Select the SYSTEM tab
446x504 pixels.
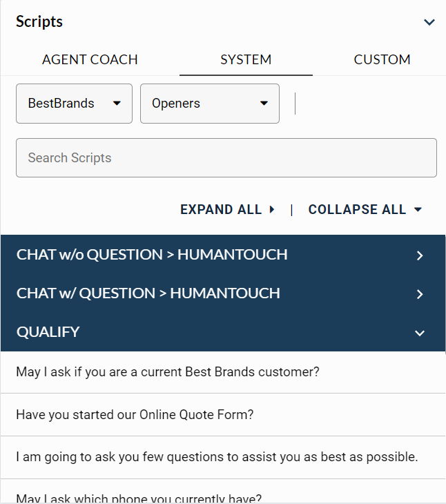(x=246, y=59)
